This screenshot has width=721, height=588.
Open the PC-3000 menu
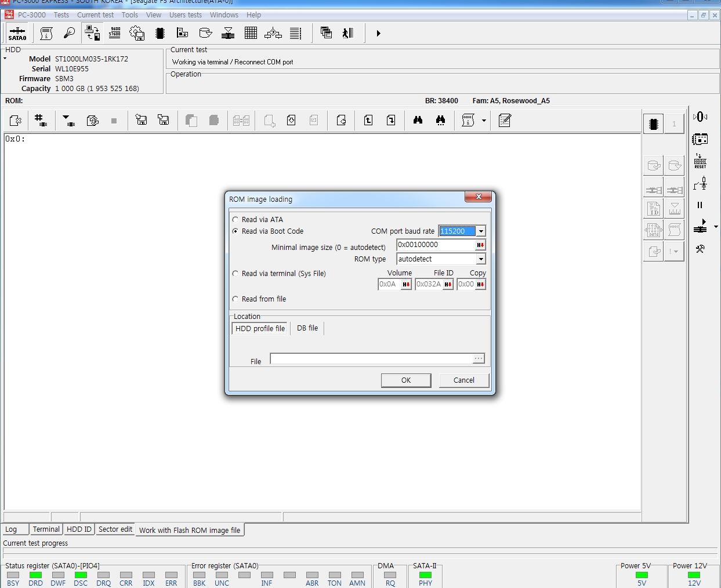click(x=31, y=15)
